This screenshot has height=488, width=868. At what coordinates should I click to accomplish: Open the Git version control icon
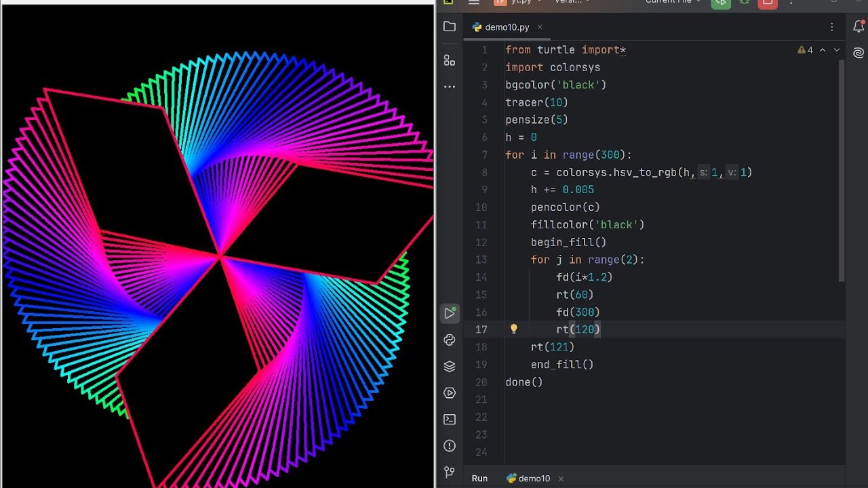pyautogui.click(x=449, y=472)
